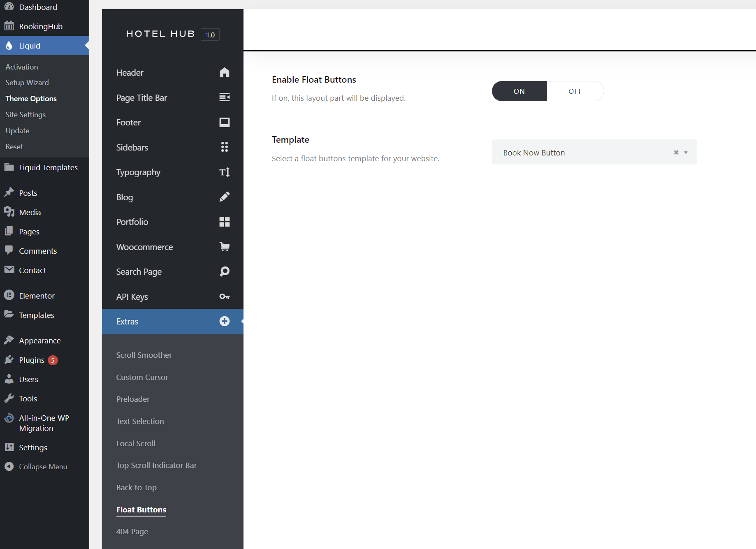Viewport: 756px width, 549px height.
Task: Click the Page Title Bar icon
Action: [224, 97]
